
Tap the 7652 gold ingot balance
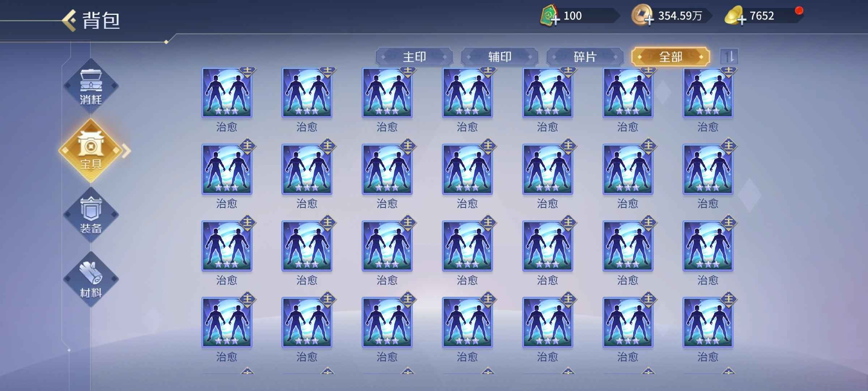(762, 16)
